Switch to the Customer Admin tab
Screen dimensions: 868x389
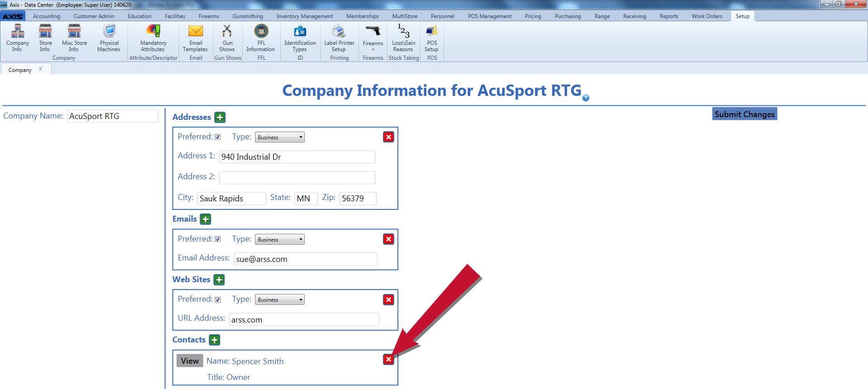(x=94, y=16)
